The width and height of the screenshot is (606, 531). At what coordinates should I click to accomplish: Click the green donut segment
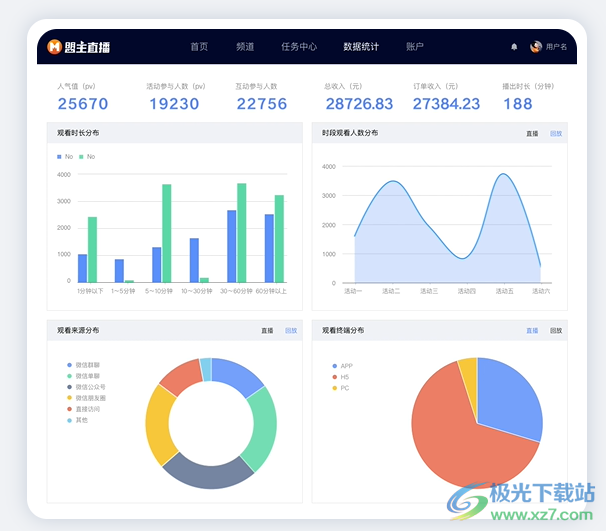click(x=263, y=427)
